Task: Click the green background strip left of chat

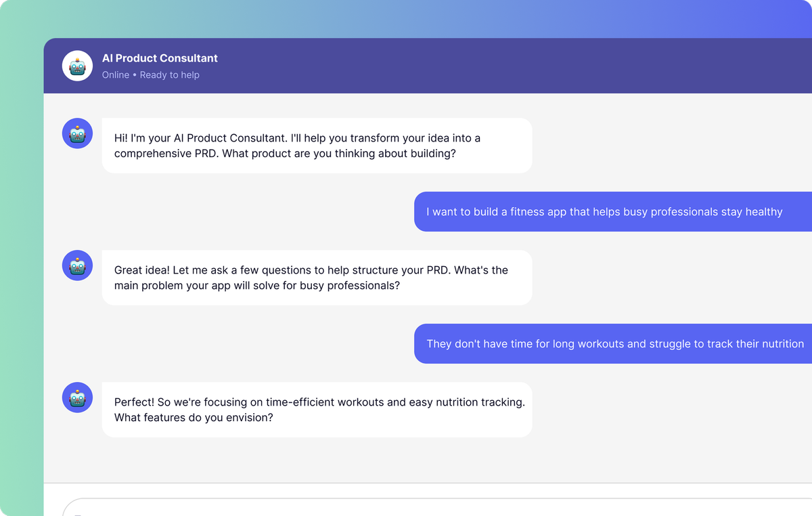Action: 22,271
